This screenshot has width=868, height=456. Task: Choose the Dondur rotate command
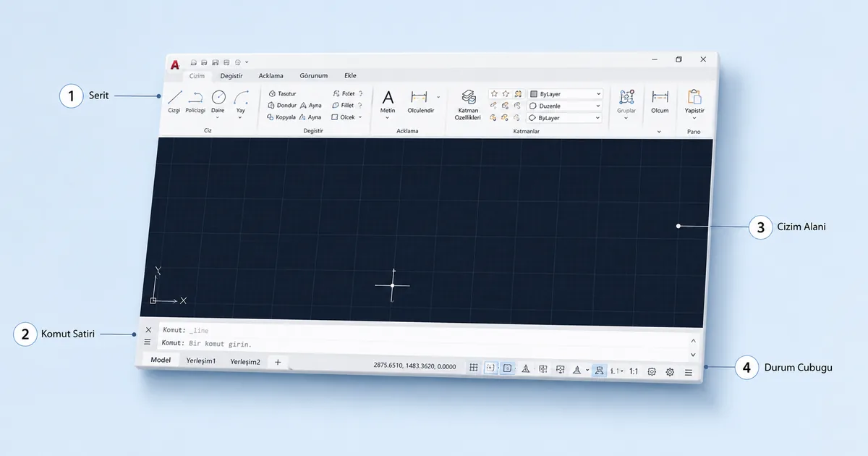pos(281,105)
